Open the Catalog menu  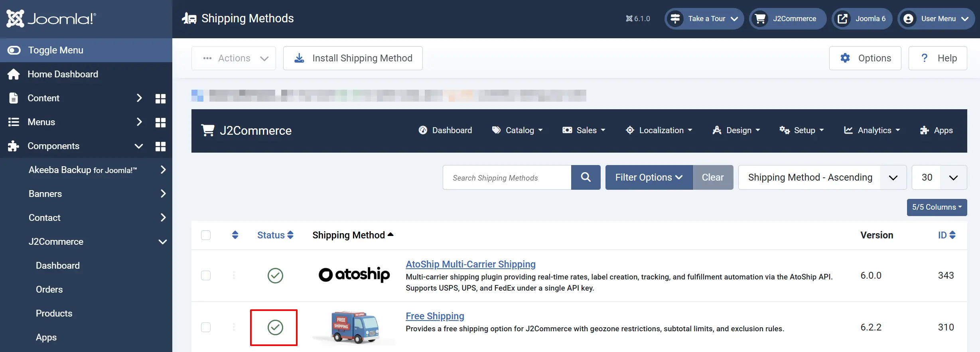coord(517,130)
